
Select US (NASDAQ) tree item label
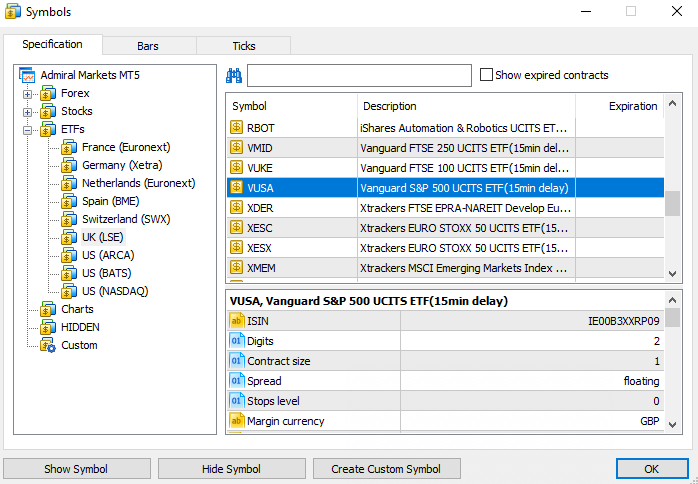(x=115, y=291)
